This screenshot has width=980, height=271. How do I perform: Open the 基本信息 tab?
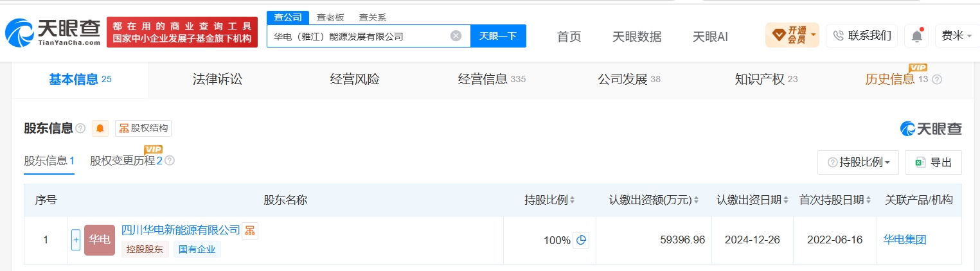pyautogui.click(x=80, y=80)
